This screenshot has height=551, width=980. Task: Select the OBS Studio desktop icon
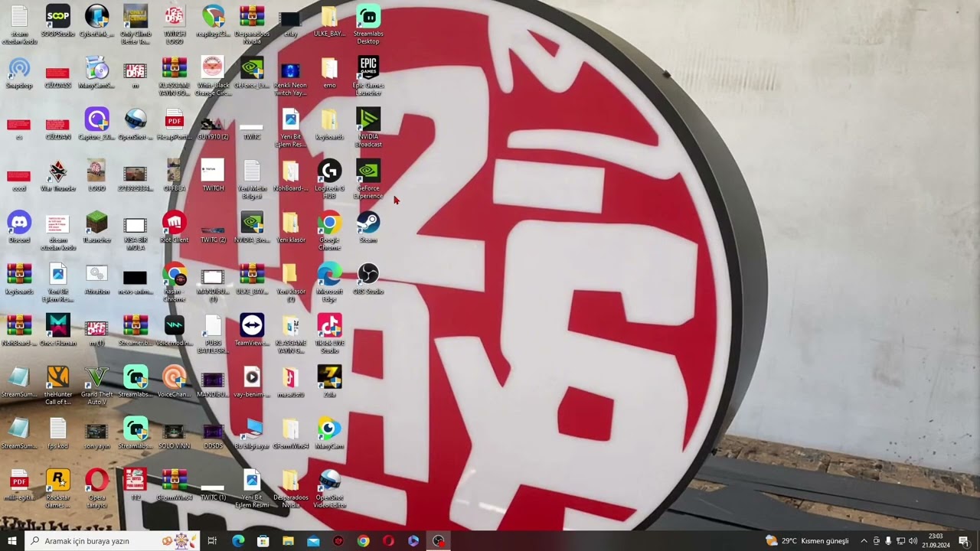(368, 278)
